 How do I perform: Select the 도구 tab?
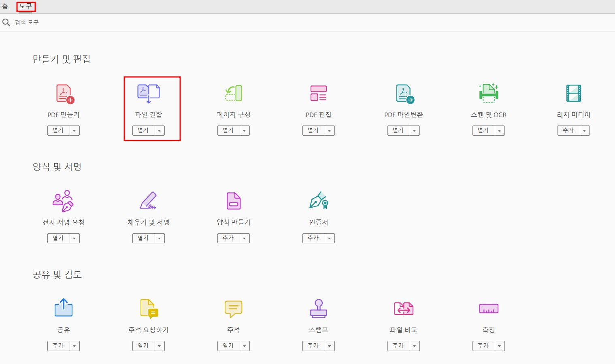click(x=26, y=6)
